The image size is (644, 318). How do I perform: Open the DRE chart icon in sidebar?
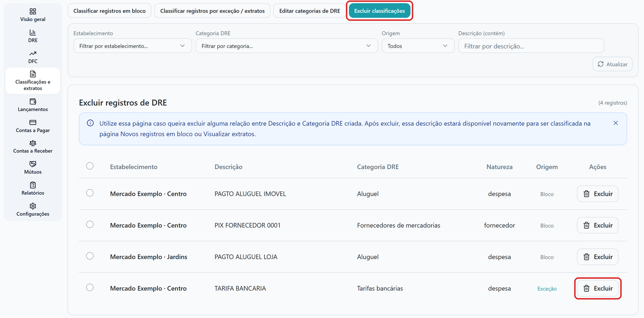click(x=33, y=32)
